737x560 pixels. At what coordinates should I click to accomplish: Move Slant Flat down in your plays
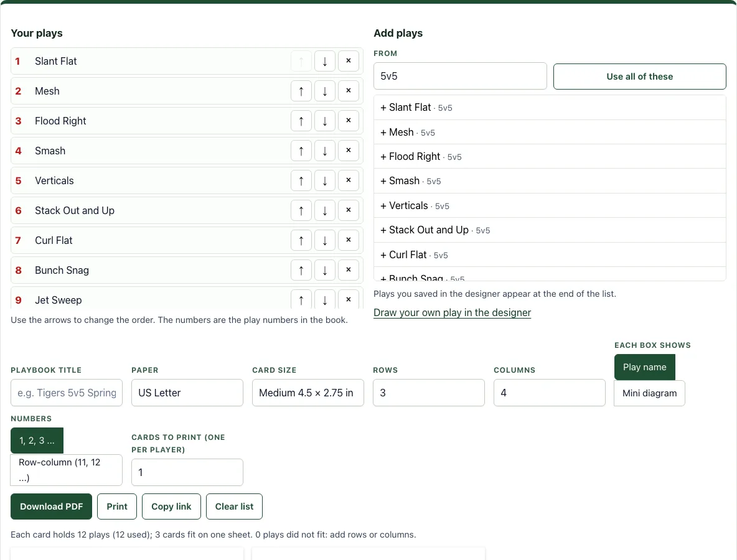pyautogui.click(x=325, y=61)
